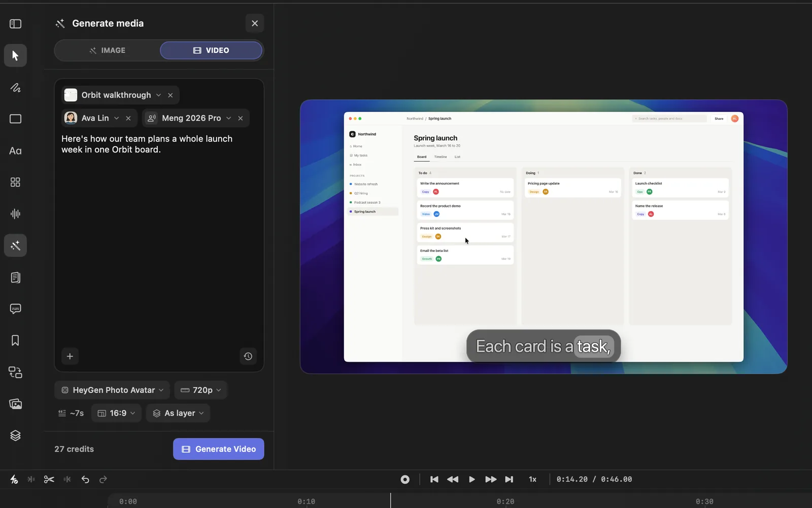The height and width of the screenshot is (508, 812).
Task: Open the four-square grid elements panel
Action: pyautogui.click(x=15, y=182)
